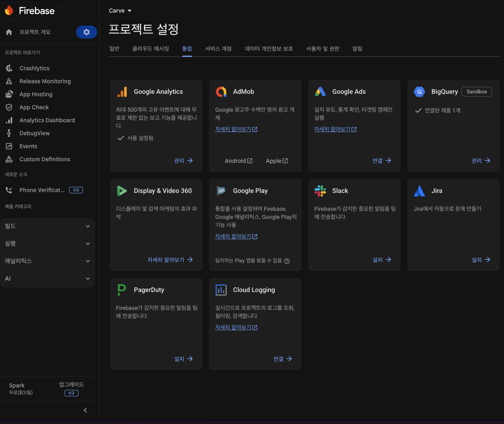Click the Firebase flame logo
Viewport: 504px width, 424px height.
pyautogui.click(x=9, y=11)
